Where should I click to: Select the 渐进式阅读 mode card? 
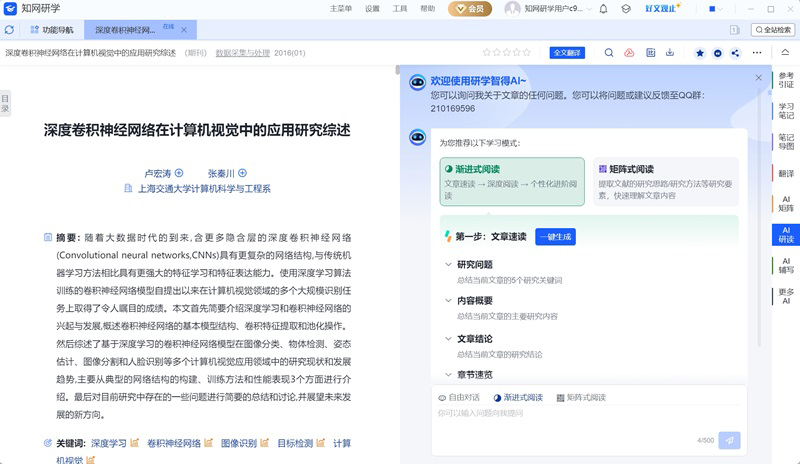(x=512, y=182)
